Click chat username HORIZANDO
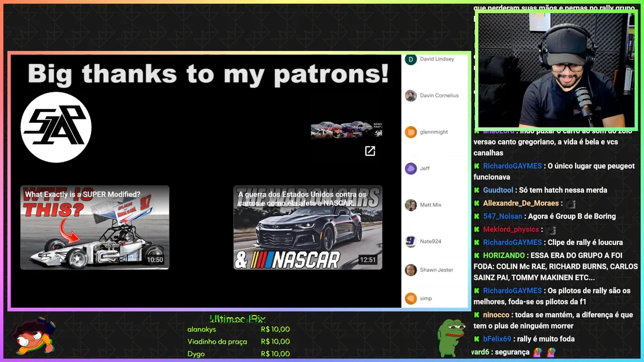 504,255
